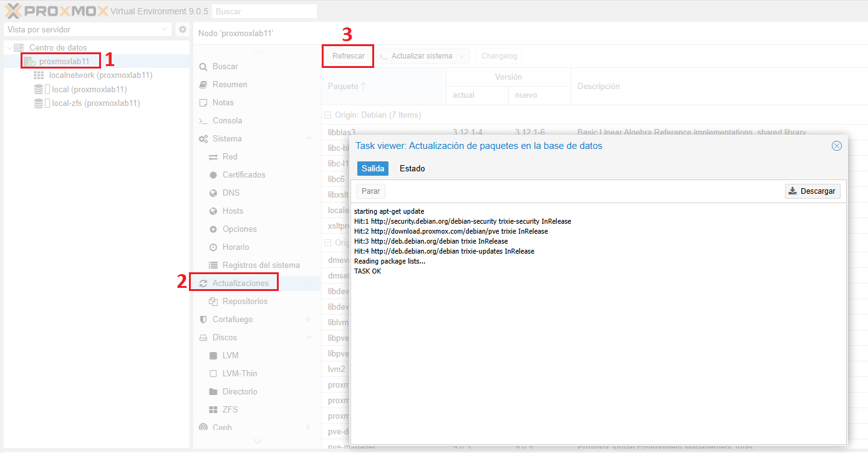Click Buscar magnifier icon in node menu
The width and height of the screenshot is (868, 453).
pyautogui.click(x=203, y=67)
